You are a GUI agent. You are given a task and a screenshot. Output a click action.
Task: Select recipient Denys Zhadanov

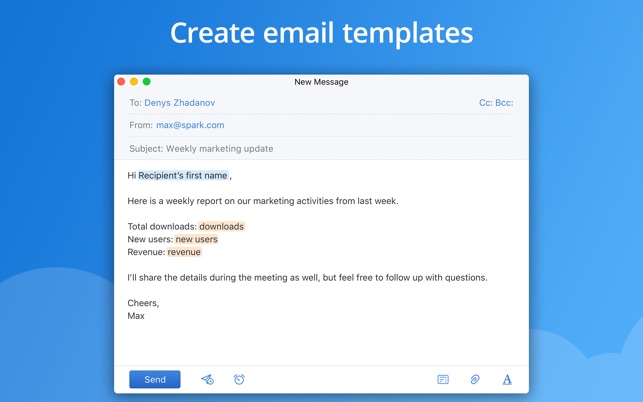180,103
